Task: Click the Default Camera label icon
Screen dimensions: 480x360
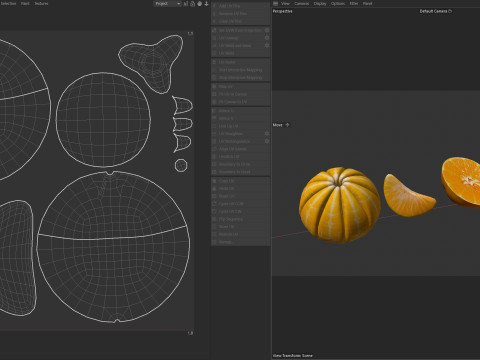Action: pyautogui.click(x=450, y=11)
